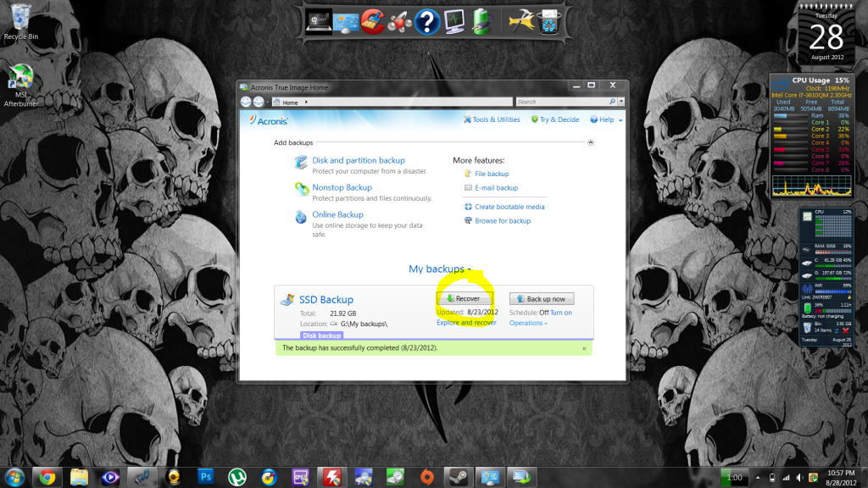Open Photoshop from the taskbar
Image resolution: width=868 pixels, height=488 pixels.
pos(205,477)
